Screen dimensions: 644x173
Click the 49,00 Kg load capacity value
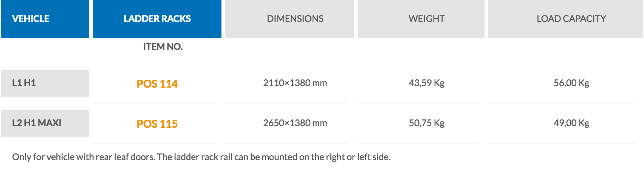[x=571, y=123]
